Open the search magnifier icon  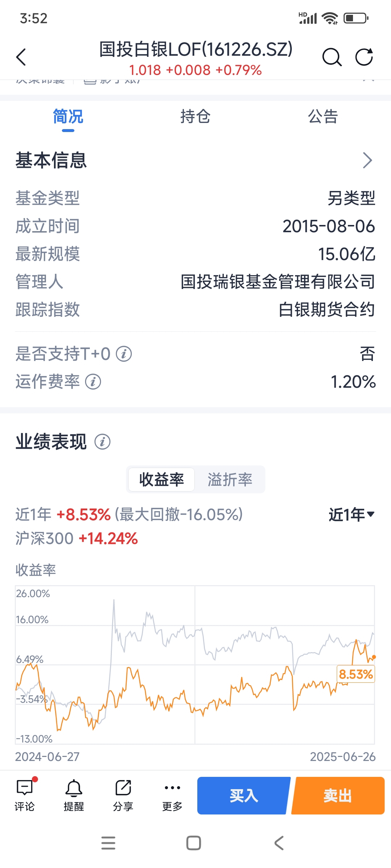coord(332,57)
